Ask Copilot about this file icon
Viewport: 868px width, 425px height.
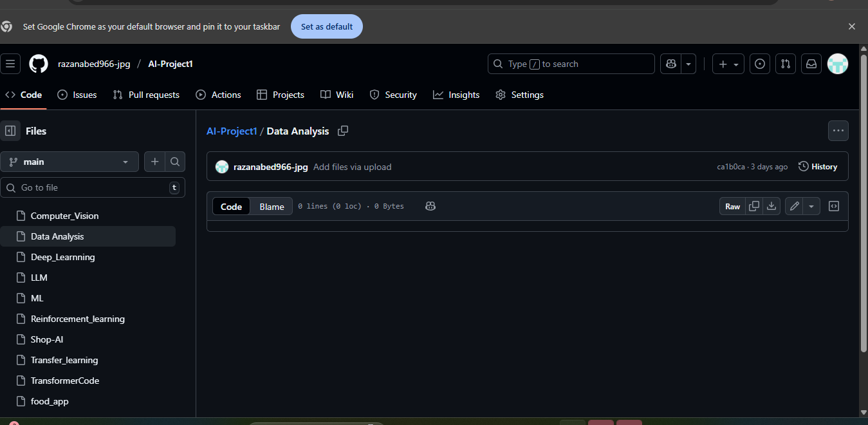coord(430,206)
